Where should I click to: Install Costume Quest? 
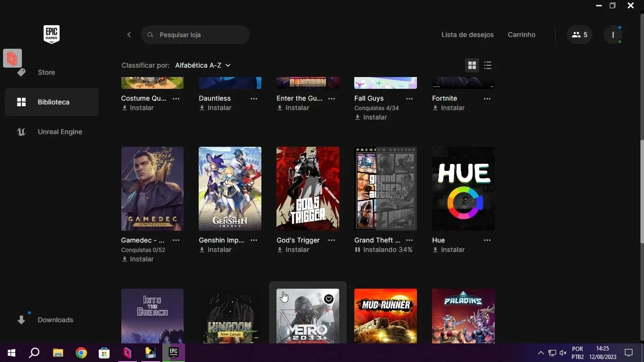[x=138, y=108]
